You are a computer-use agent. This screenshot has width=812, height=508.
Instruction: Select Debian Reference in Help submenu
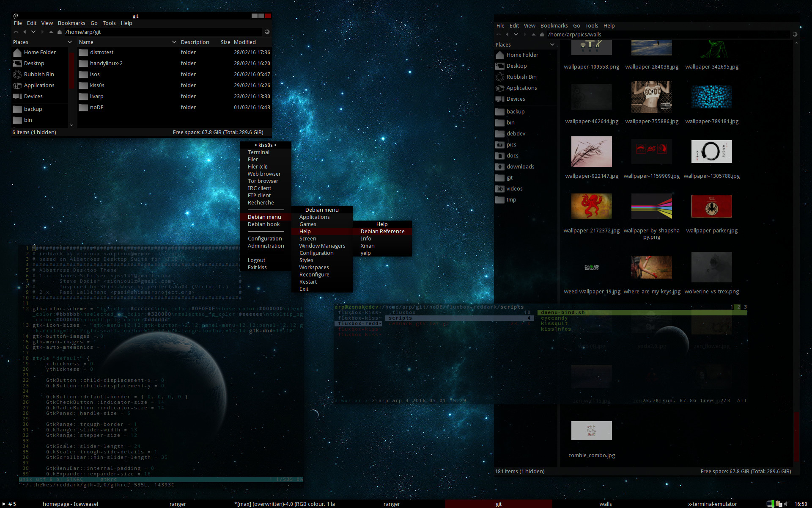point(382,231)
